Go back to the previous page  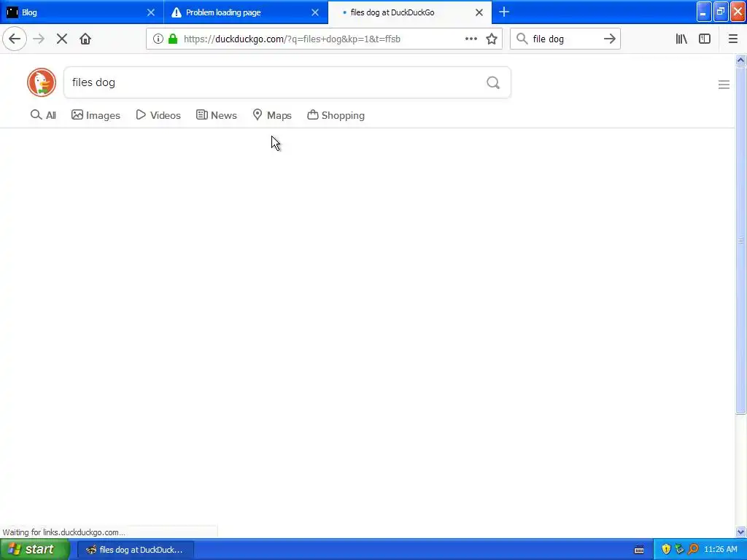[x=15, y=39]
